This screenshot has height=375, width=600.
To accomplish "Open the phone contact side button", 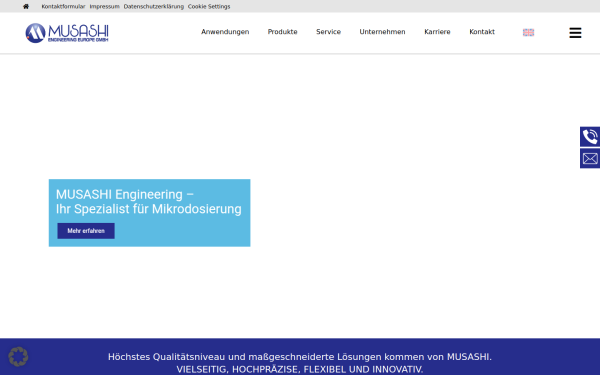I will [x=590, y=137].
